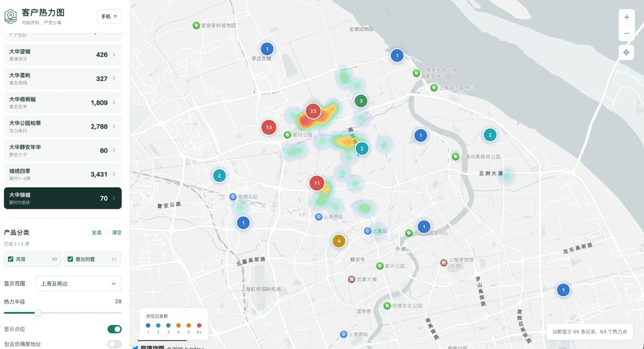The image size is (644, 349).
Task: Click the 客户热力图 app logo icon
Action: (10, 17)
